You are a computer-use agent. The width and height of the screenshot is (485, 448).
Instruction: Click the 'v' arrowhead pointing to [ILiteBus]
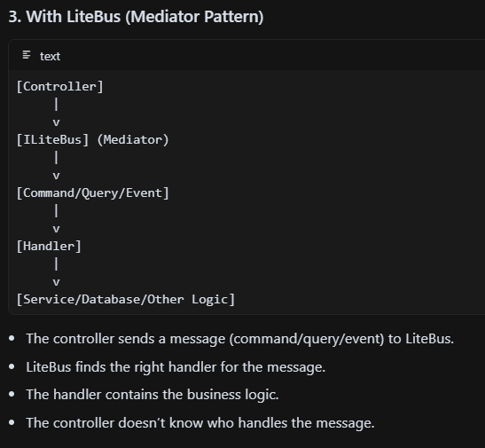point(56,122)
